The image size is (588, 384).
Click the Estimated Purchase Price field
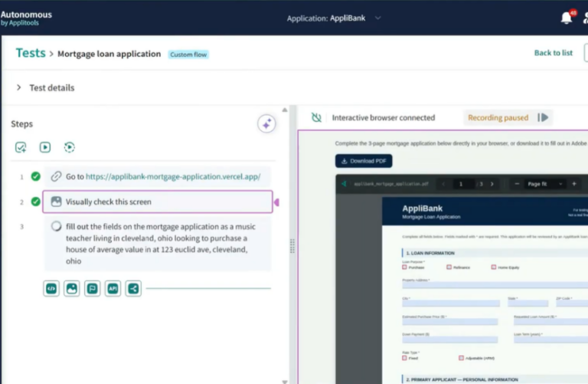tap(450, 322)
